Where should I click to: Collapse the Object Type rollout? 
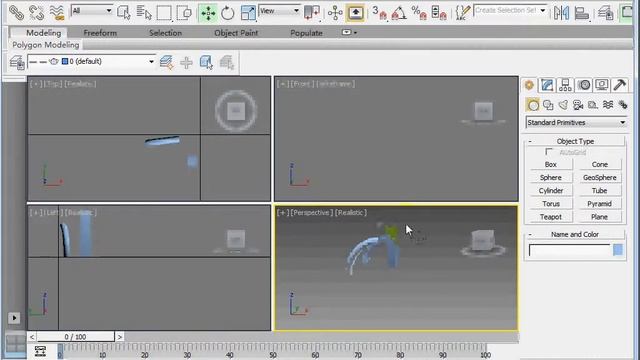point(575,141)
